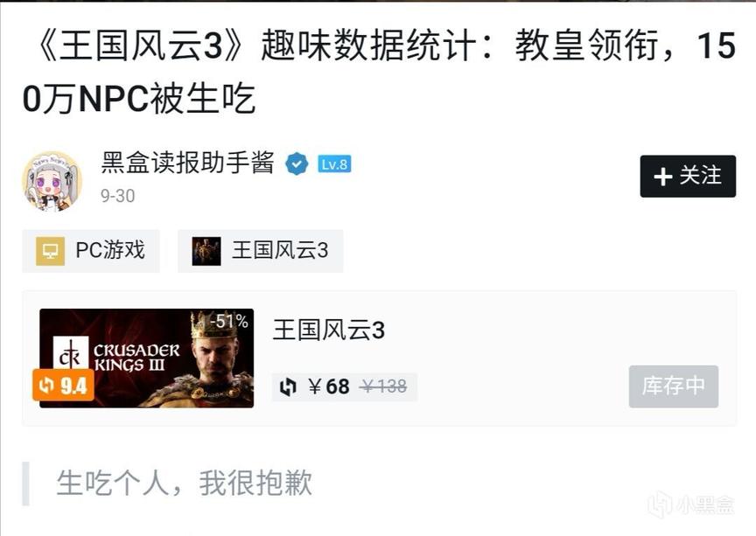Click the plus icon in the 关注 button
Image resolution: width=756 pixels, height=536 pixels.
click(x=663, y=177)
